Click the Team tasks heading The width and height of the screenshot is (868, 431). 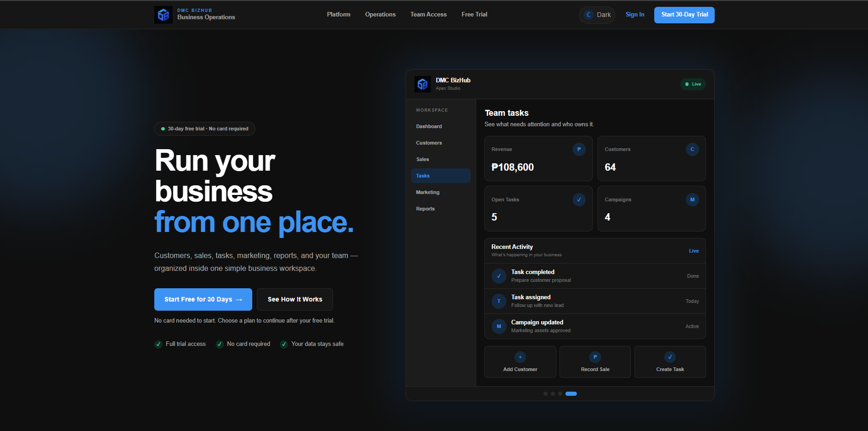tap(507, 113)
